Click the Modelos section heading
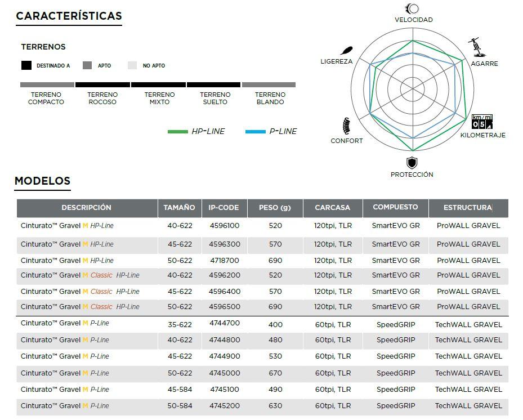This screenshot has width=523, height=420. click(x=42, y=181)
